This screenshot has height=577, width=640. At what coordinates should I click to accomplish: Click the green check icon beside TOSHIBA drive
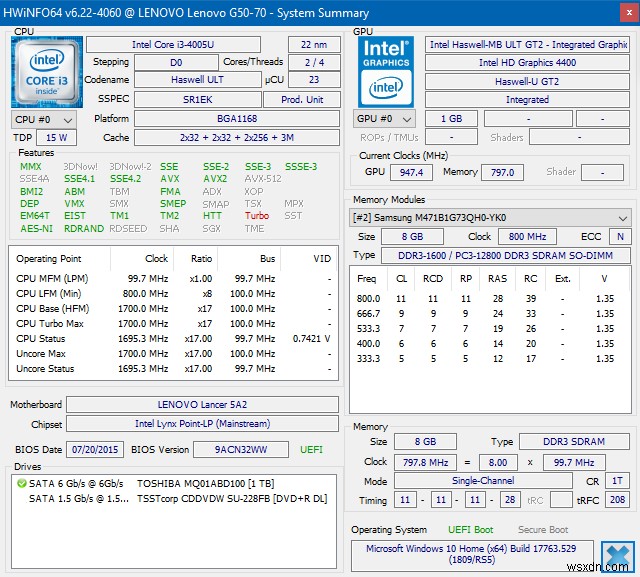pos(21,483)
